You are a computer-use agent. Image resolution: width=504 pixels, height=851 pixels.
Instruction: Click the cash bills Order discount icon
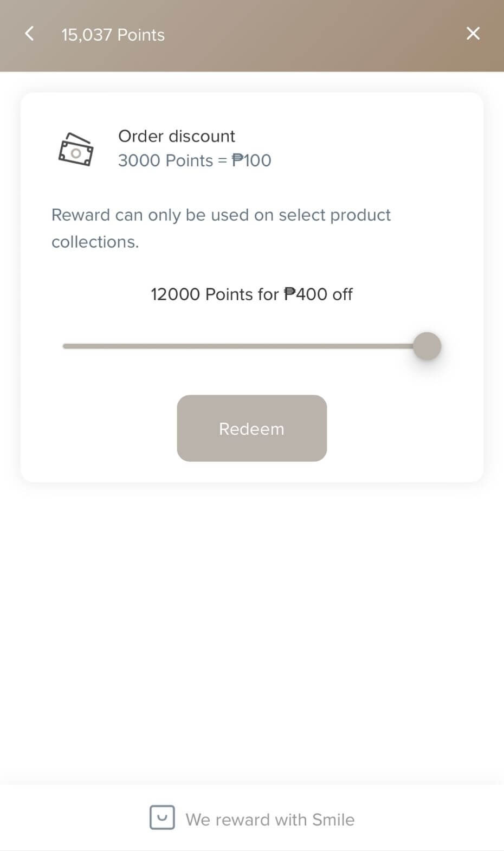[x=75, y=149]
